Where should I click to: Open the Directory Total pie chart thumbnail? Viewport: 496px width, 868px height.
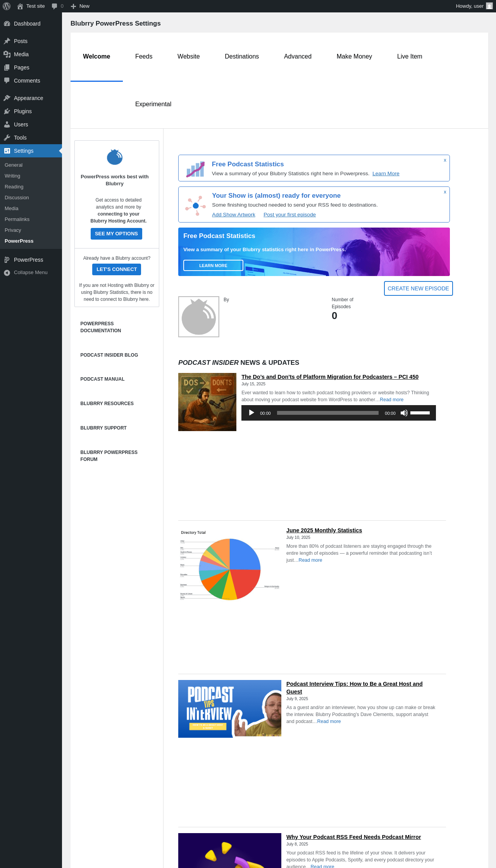pos(230,565)
